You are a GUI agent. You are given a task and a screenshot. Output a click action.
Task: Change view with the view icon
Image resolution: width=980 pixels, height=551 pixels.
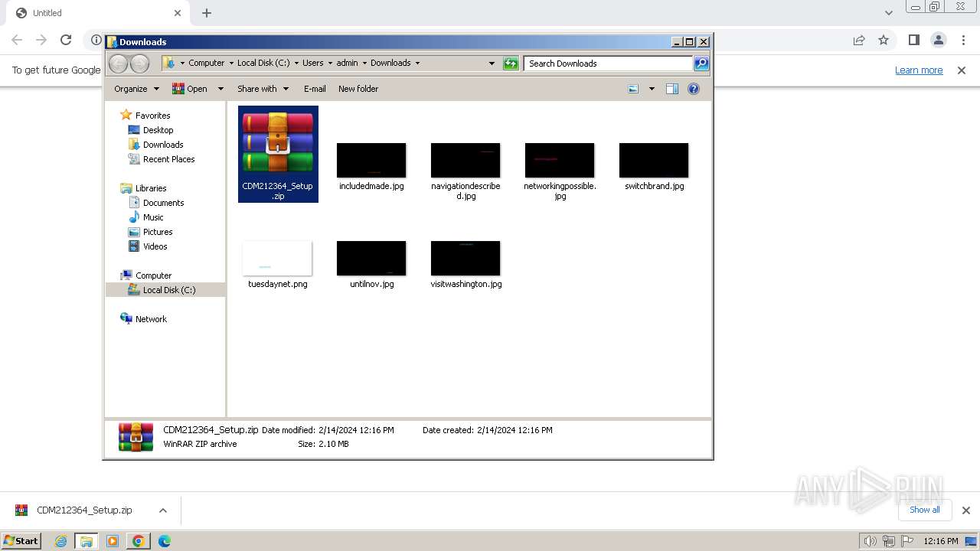(x=633, y=89)
